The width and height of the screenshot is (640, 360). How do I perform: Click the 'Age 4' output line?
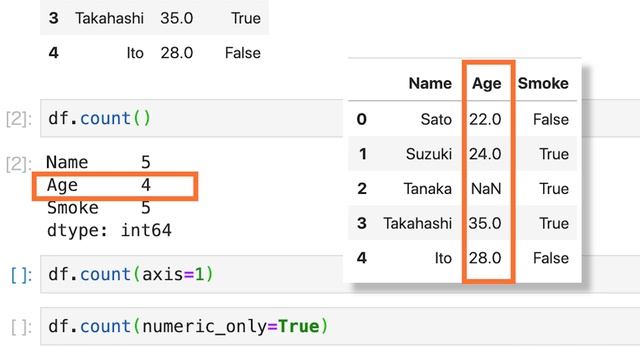pyautogui.click(x=99, y=185)
